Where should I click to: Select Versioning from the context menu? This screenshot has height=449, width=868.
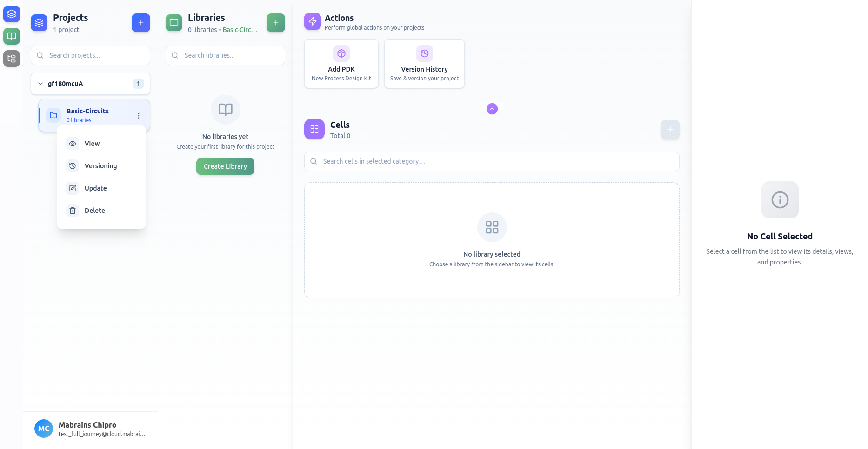[100, 166]
